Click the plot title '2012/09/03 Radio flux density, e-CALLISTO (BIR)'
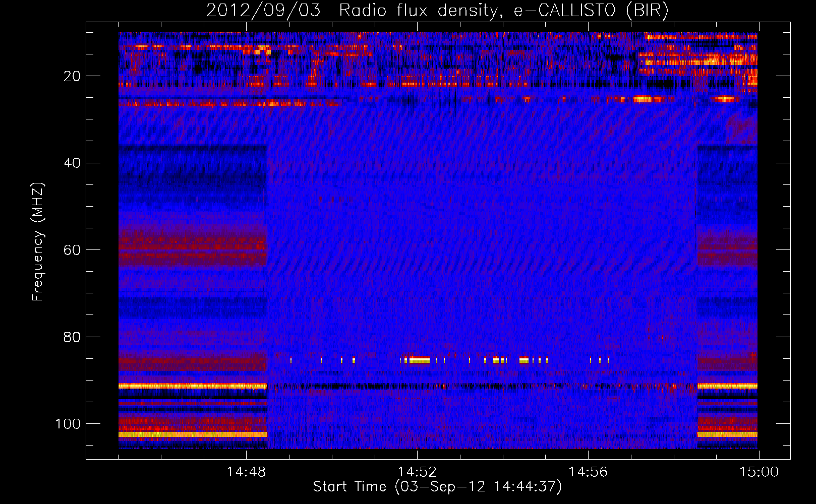 pyautogui.click(x=437, y=11)
